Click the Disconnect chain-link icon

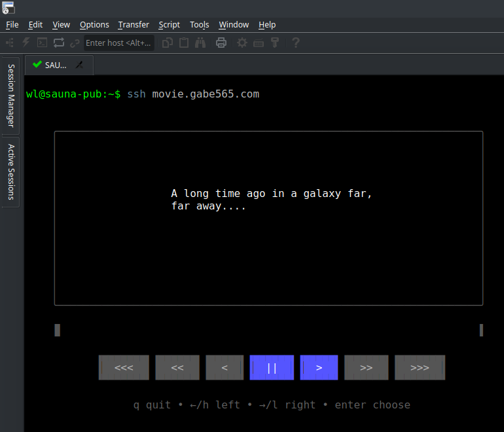tap(75, 43)
